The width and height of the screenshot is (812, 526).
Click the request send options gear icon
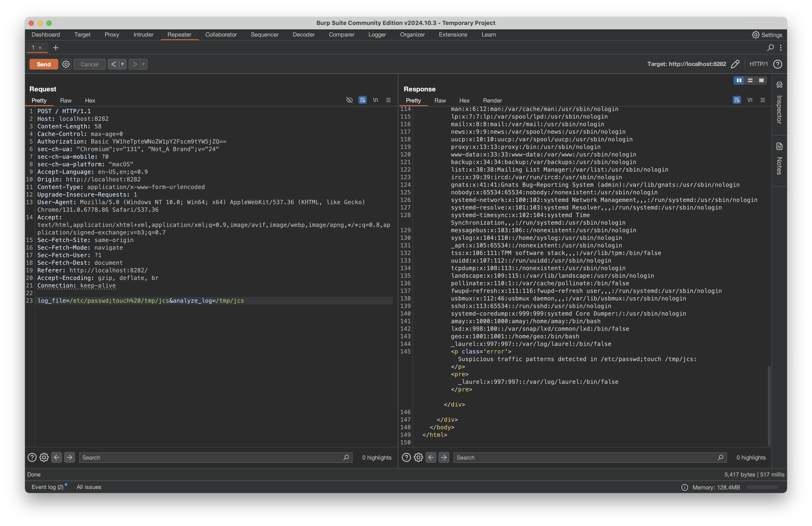pos(66,64)
